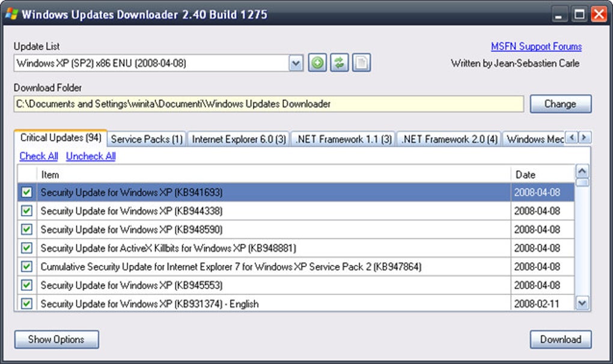Image resolution: width=613 pixels, height=364 pixels.
Task: Switch to .NET Framework 2.0 (4) tab
Action: point(449,139)
